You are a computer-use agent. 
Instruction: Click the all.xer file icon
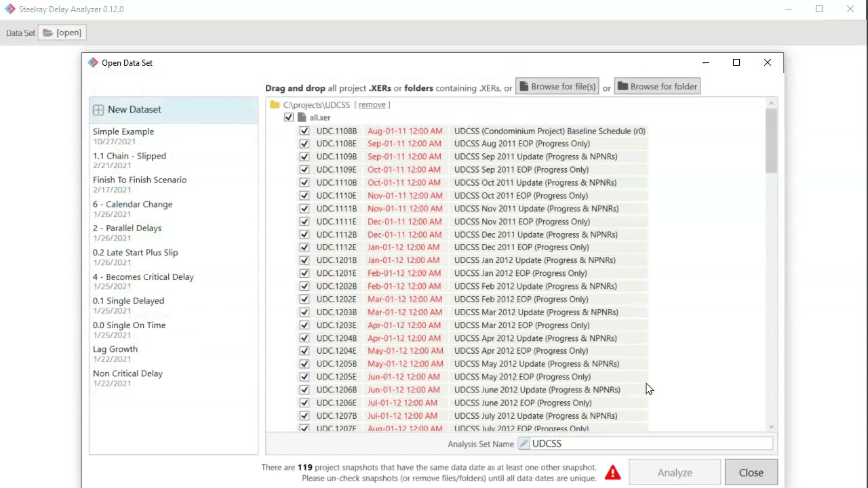click(302, 118)
